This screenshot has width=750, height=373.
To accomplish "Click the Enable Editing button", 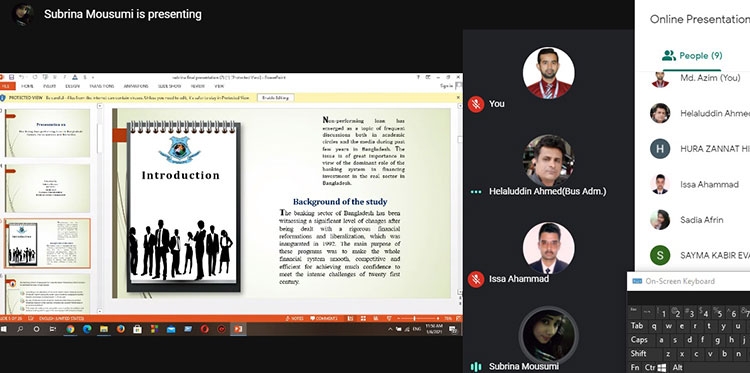I will (276, 98).
